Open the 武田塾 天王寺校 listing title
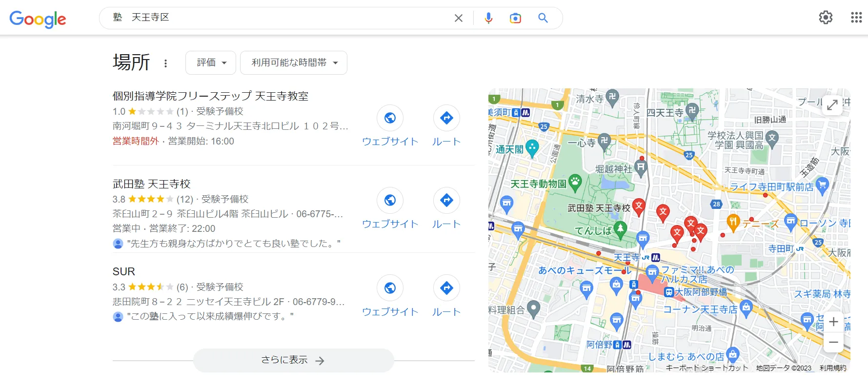868x390 pixels. pos(151,184)
